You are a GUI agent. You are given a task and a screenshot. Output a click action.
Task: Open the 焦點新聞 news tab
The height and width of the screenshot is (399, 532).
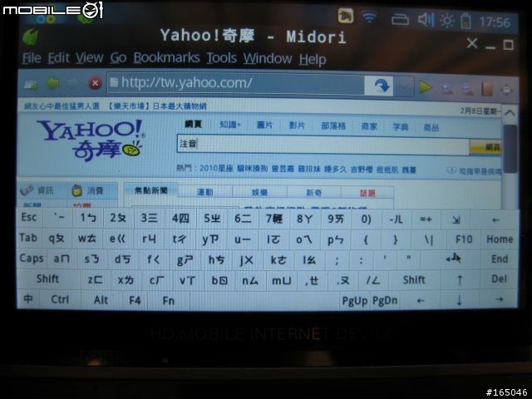point(151,190)
